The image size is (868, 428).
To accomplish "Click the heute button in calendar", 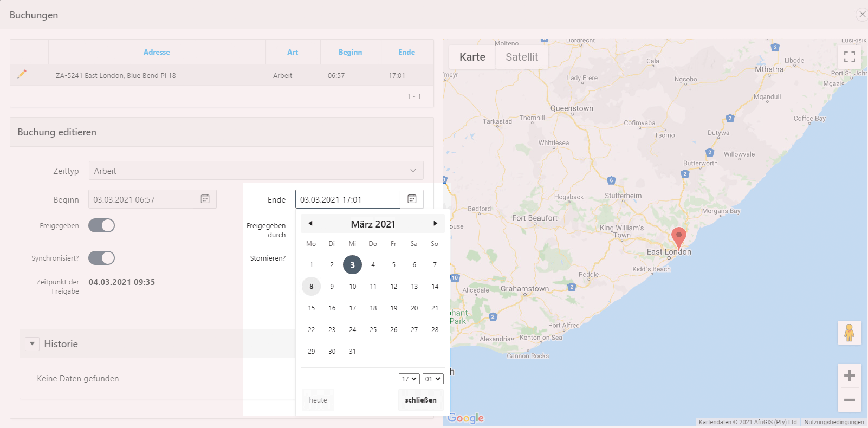I will 318,400.
